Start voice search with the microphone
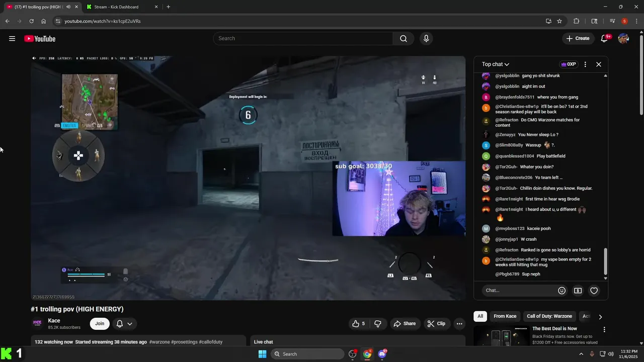This screenshot has width=644, height=362. pos(426,39)
